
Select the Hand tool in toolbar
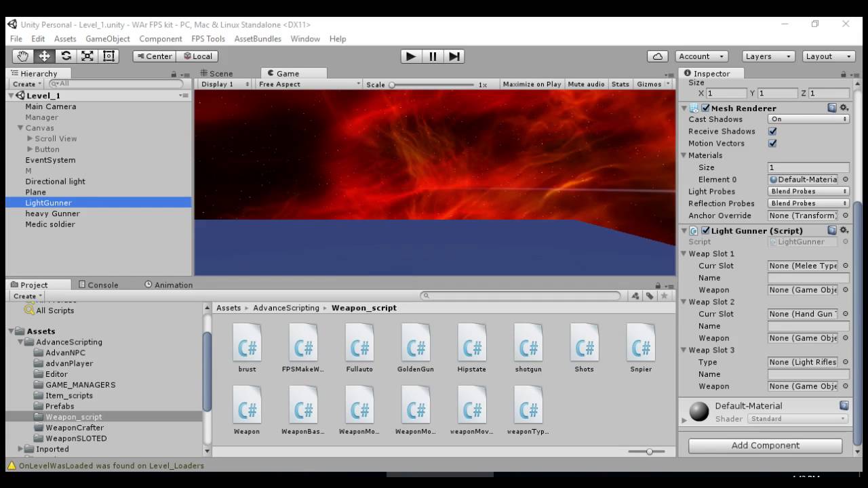pos(23,56)
